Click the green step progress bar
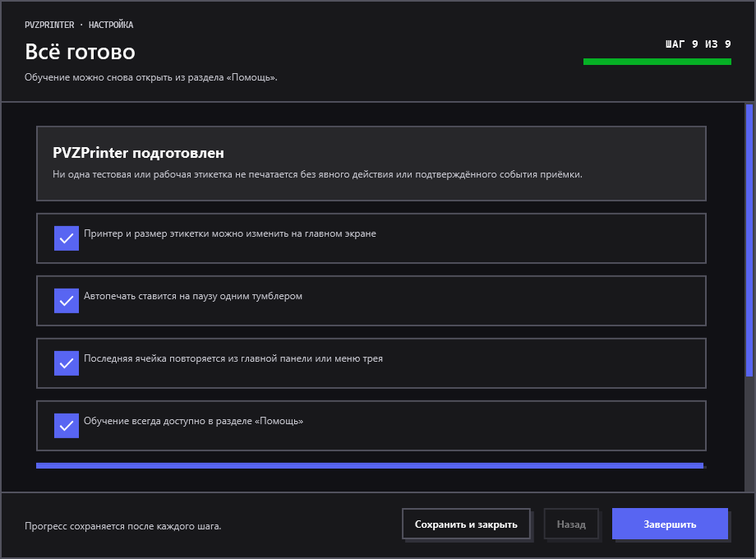756x559 pixels. click(x=657, y=62)
